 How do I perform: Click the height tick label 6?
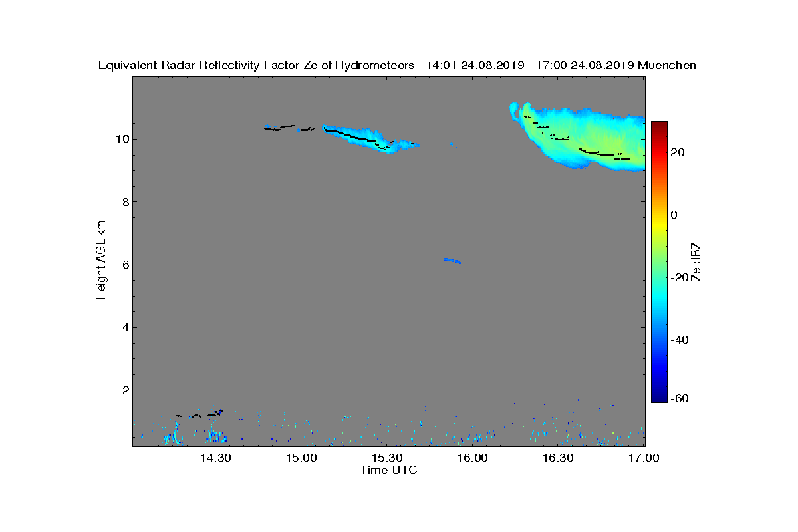pos(124,265)
